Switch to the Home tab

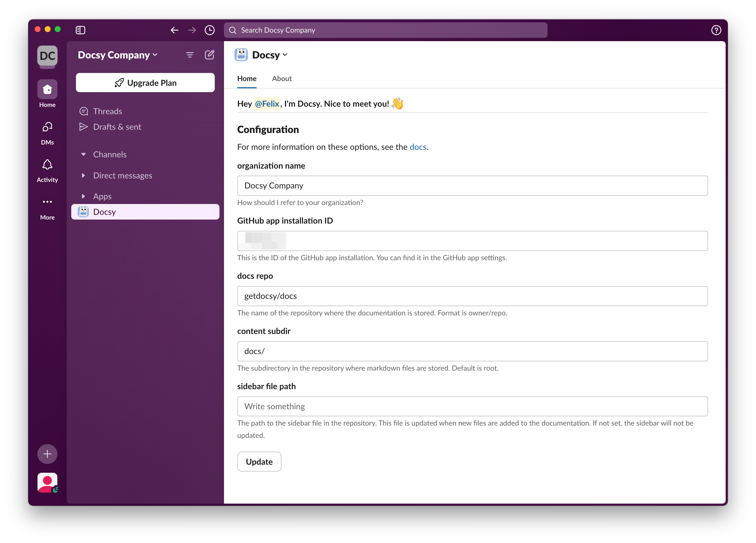(x=247, y=79)
